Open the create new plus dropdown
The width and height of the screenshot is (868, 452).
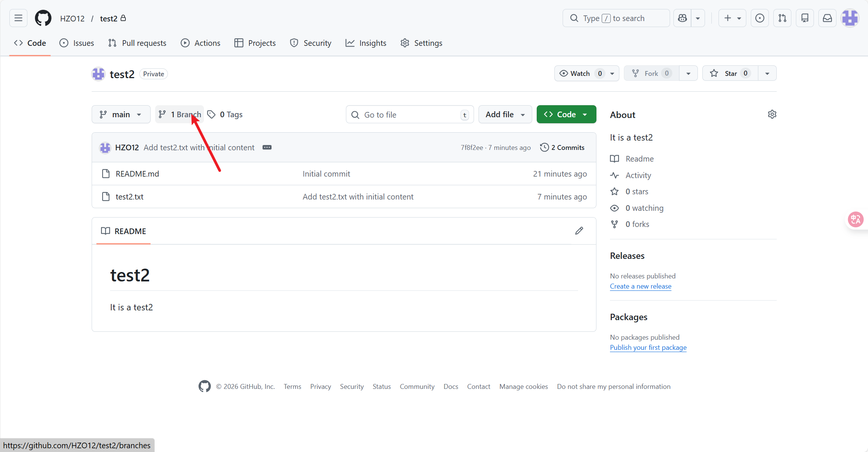click(x=732, y=18)
